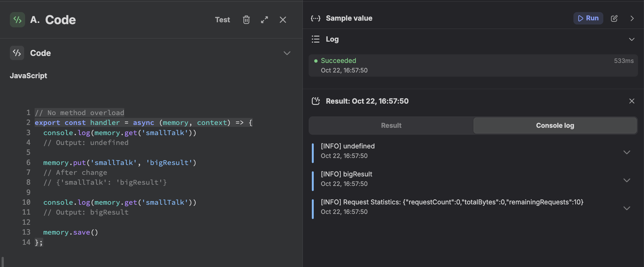Screen dimensions: 644x267
Task: Collapse the Log section chevron
Action: coord(632,39)
